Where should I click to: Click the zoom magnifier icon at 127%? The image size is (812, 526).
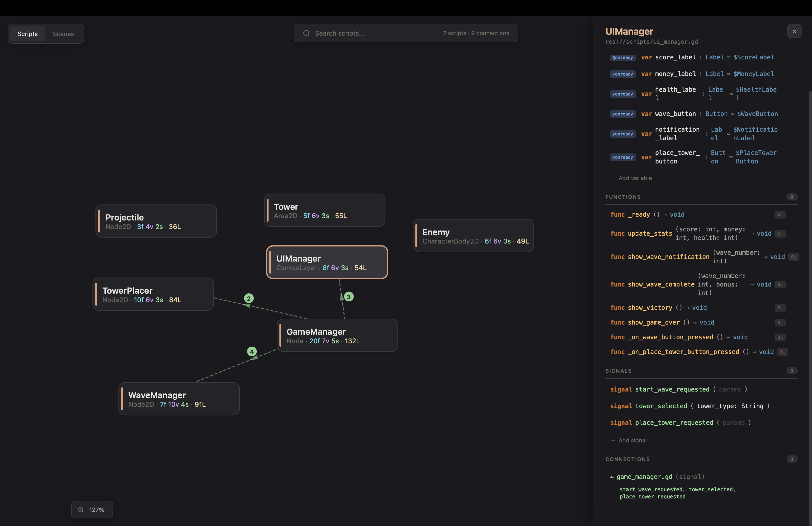pyautogui.click(x=80, y=510)
